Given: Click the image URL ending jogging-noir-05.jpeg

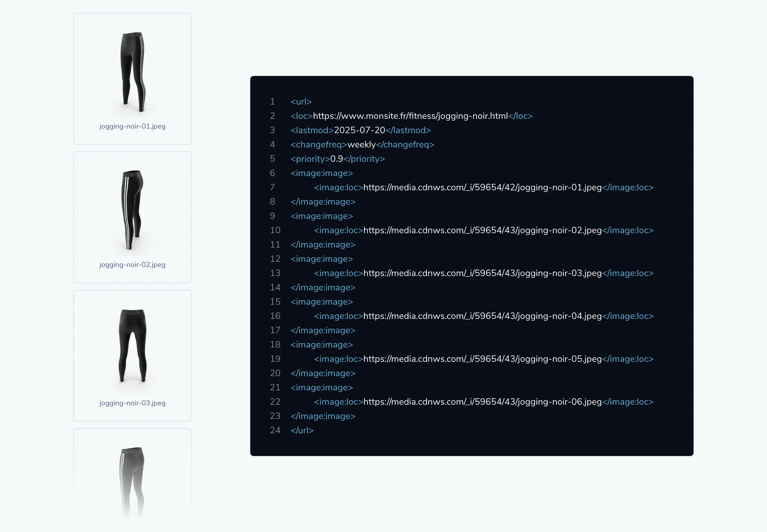Looking at the screenshot, I should coord(482,359).
